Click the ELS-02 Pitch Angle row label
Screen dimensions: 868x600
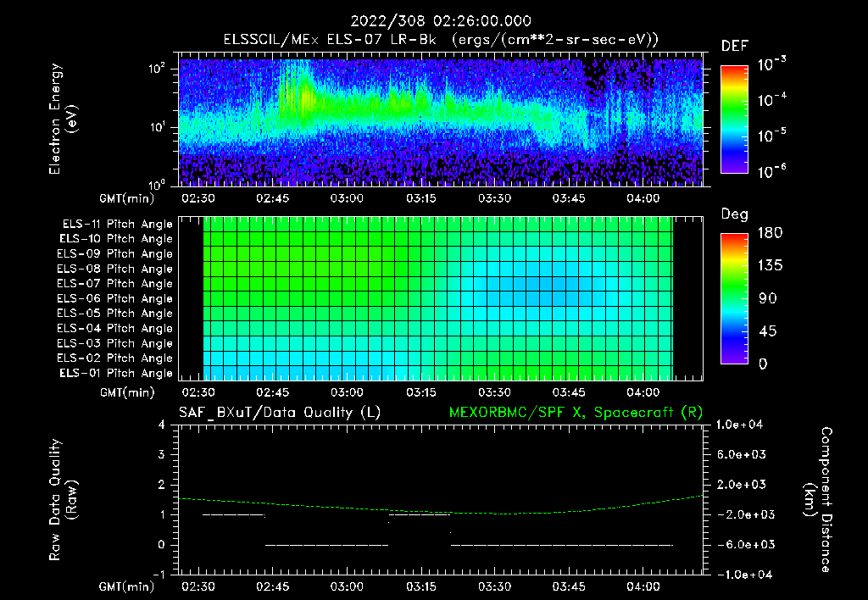pos(115,358)
